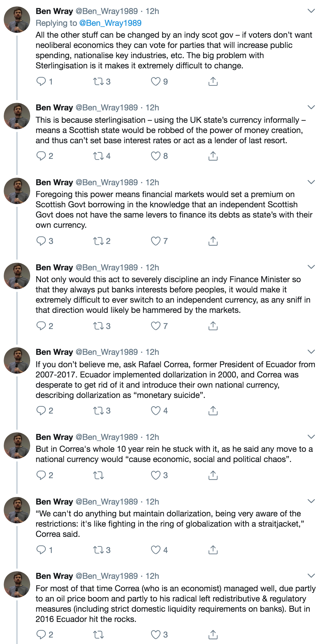Open options chevron on the first tweet
Screen dimensions: 318x644
pyautogui.click(x=311, y=11)
